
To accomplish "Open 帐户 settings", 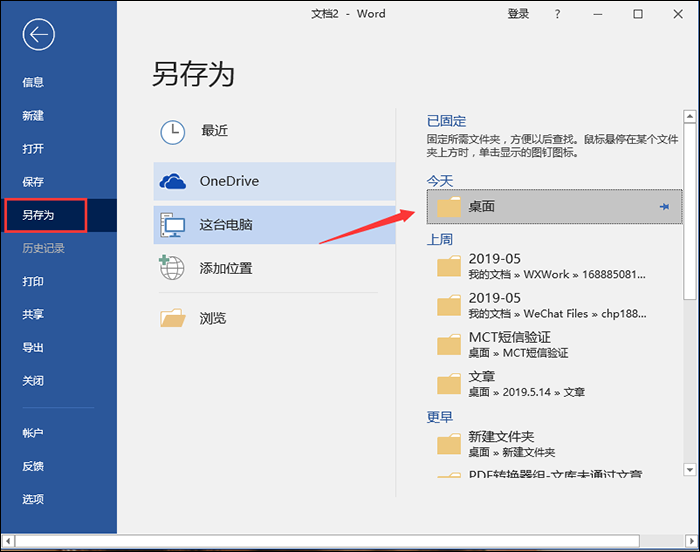I will 33,433.
